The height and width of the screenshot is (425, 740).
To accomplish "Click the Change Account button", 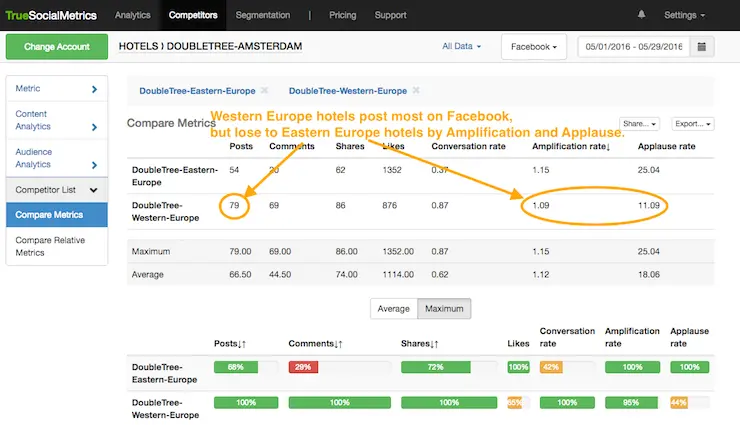I will coord(56,47).
